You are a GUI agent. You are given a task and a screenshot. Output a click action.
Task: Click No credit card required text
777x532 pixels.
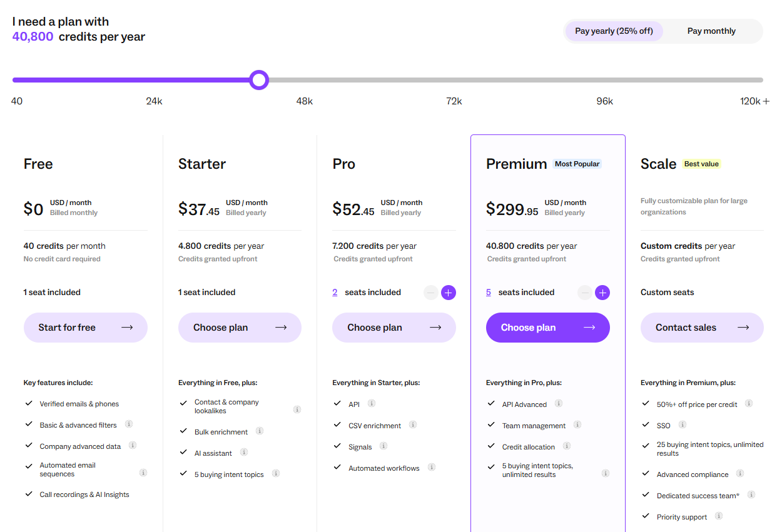(62, 259)
